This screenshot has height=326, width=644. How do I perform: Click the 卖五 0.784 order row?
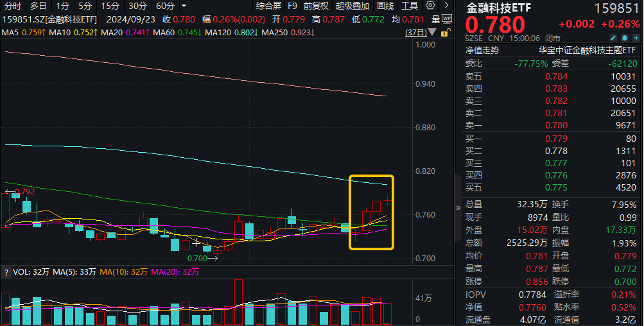551,76
